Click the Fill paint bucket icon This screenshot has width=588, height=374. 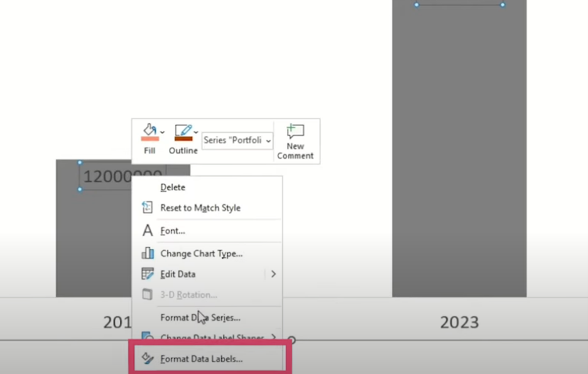(149, 132)
